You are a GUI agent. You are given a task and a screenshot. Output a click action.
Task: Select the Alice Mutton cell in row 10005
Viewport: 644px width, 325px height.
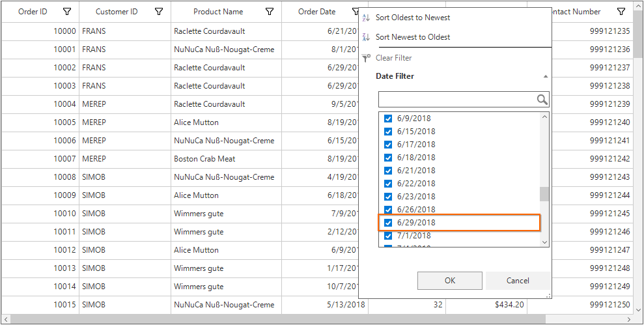tap(227, 122)
